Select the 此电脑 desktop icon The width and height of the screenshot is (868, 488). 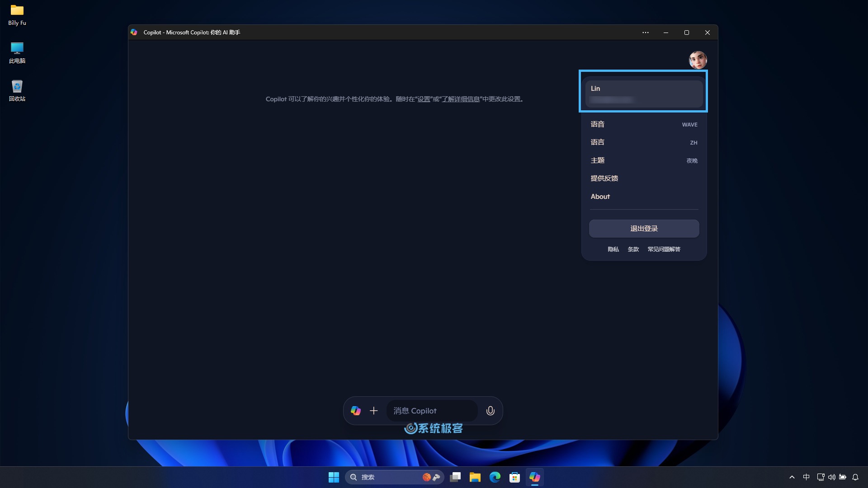(x=17, y=53)
